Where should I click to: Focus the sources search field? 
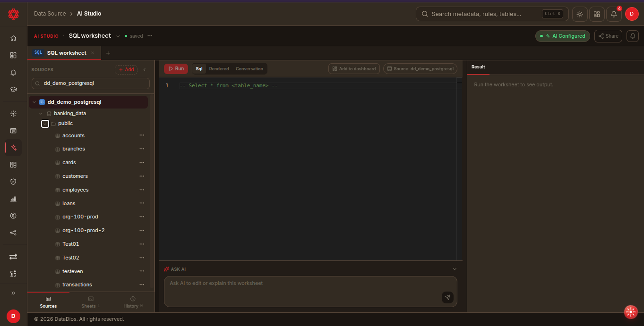(x=91, y=84)
